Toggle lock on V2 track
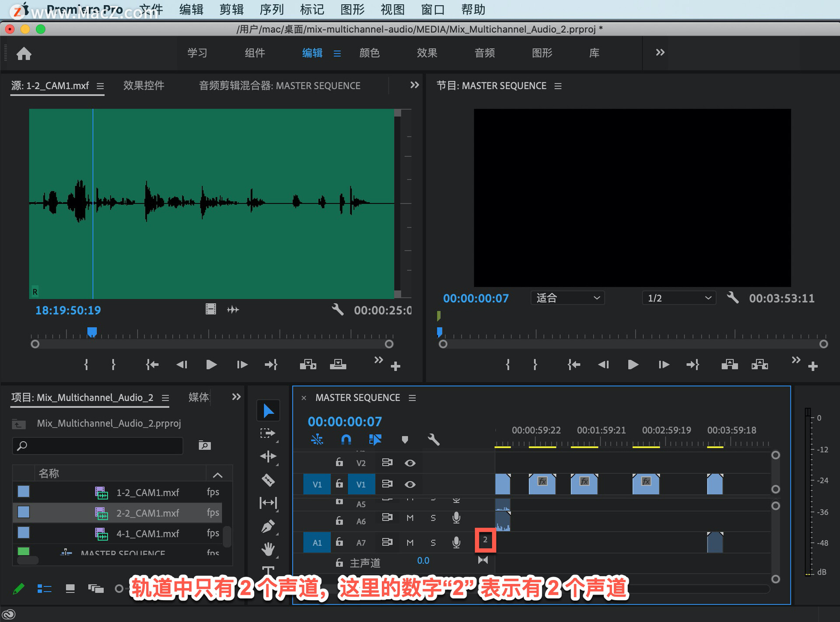Viewport: 840px width, 622px height. point(339,462)
